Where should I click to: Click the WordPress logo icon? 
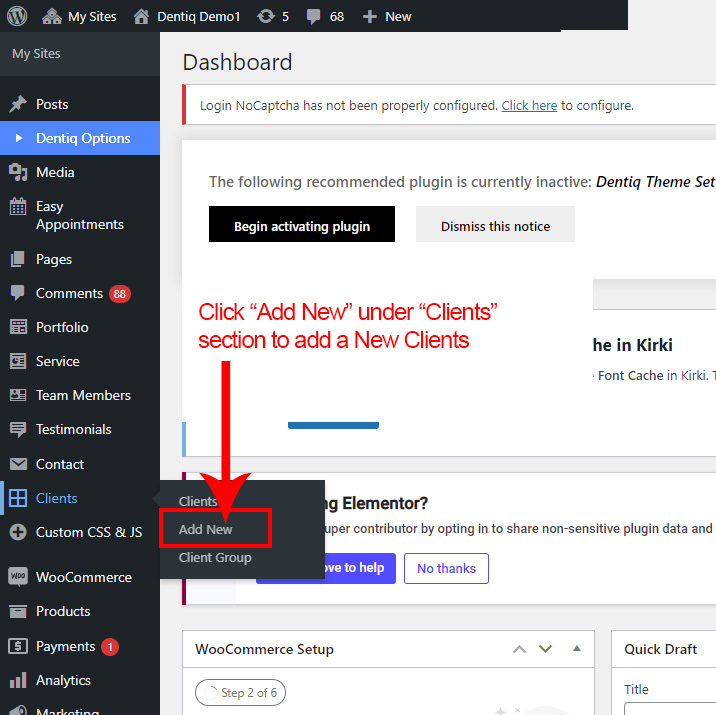click(20, 16)
